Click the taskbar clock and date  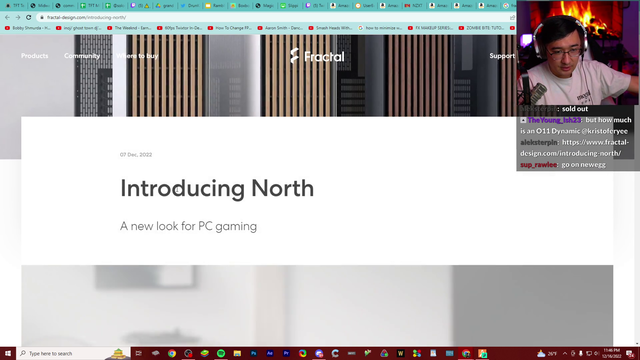pyautogui.click(x=611, y=353)
